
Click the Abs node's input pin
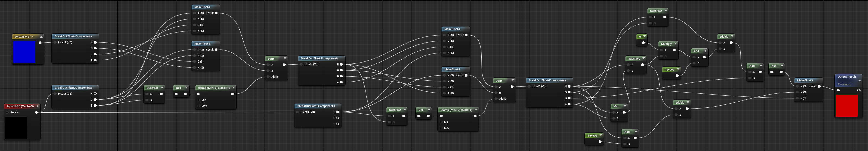tap(772, 72)
